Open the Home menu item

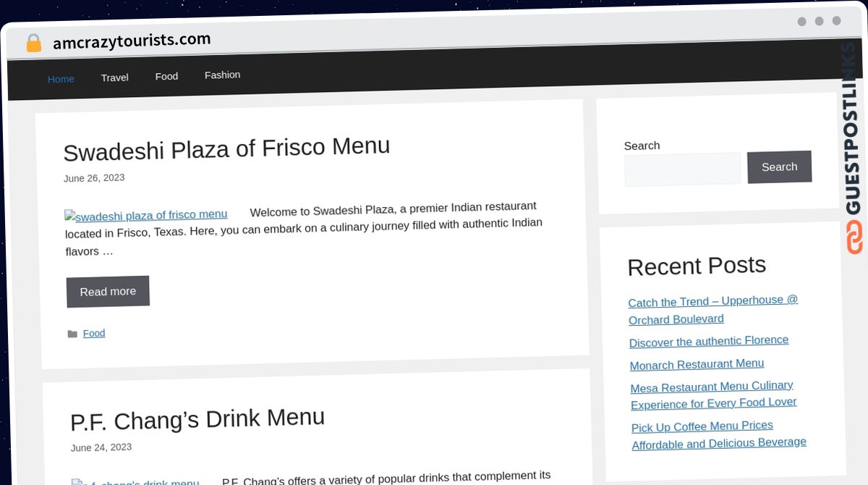[61, 79]
